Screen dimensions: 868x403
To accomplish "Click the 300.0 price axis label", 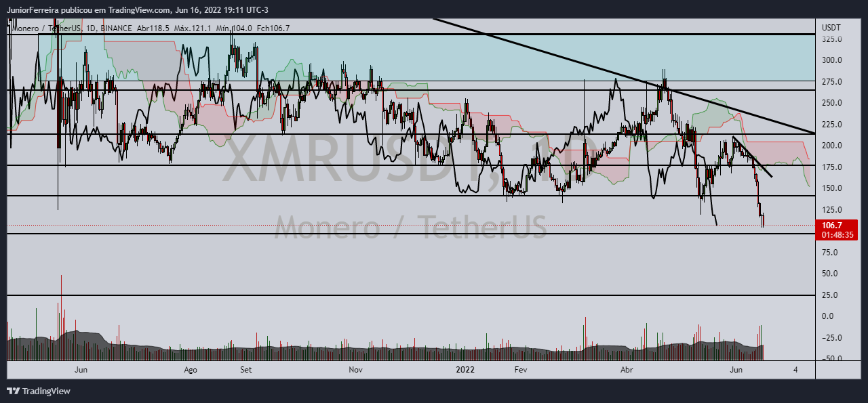I will 831,60.
